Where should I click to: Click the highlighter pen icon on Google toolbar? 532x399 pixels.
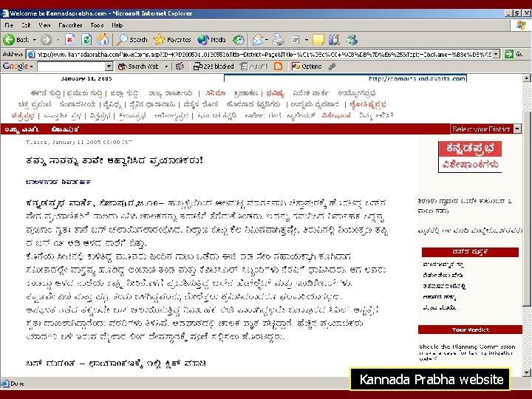coord(332,66)
